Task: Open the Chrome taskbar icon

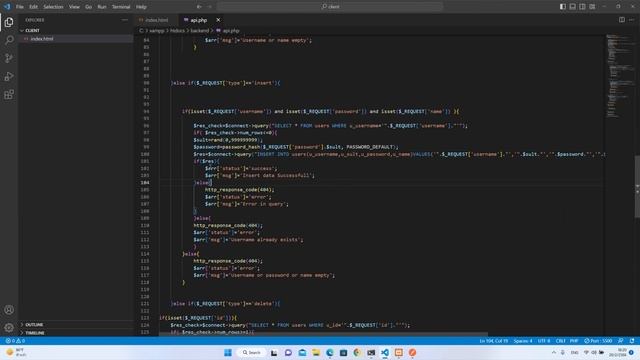Action: 357,353
